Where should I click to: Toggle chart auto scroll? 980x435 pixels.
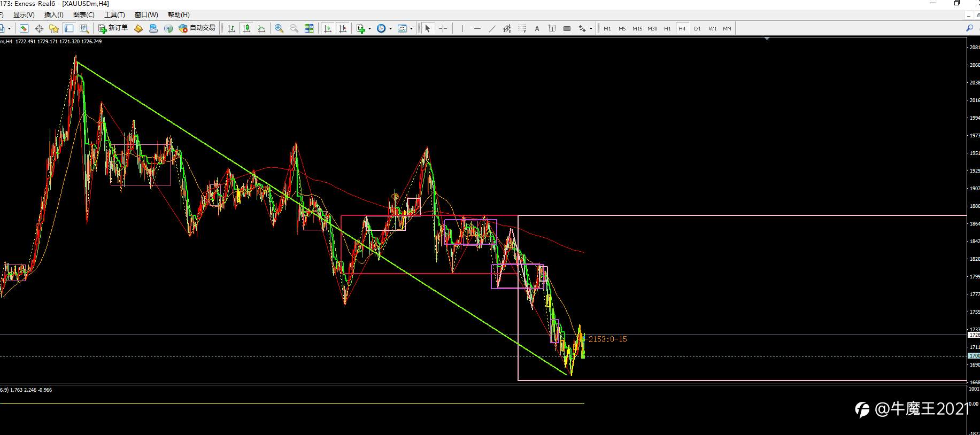328,28
